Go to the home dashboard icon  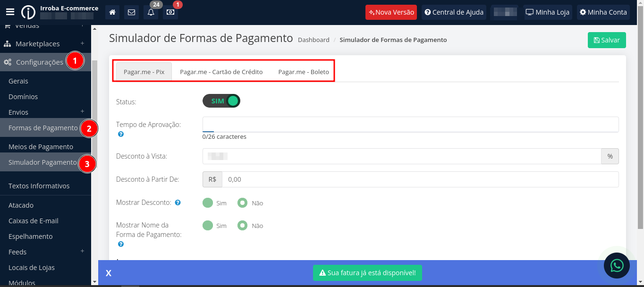point(112,12)
